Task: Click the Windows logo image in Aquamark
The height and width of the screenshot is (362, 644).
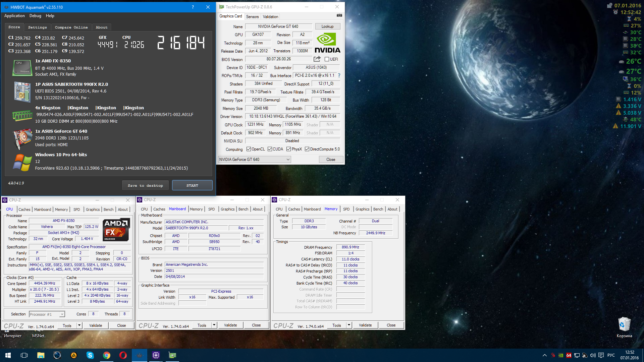Action: 22,162
